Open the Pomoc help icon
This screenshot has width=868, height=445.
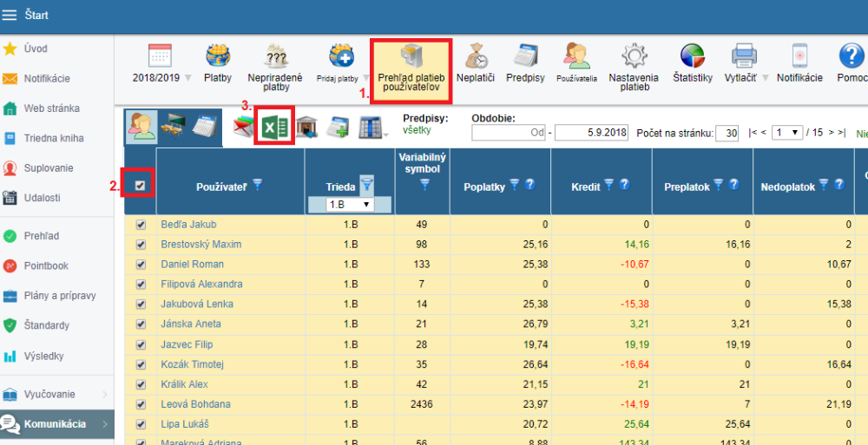(852, 56)
